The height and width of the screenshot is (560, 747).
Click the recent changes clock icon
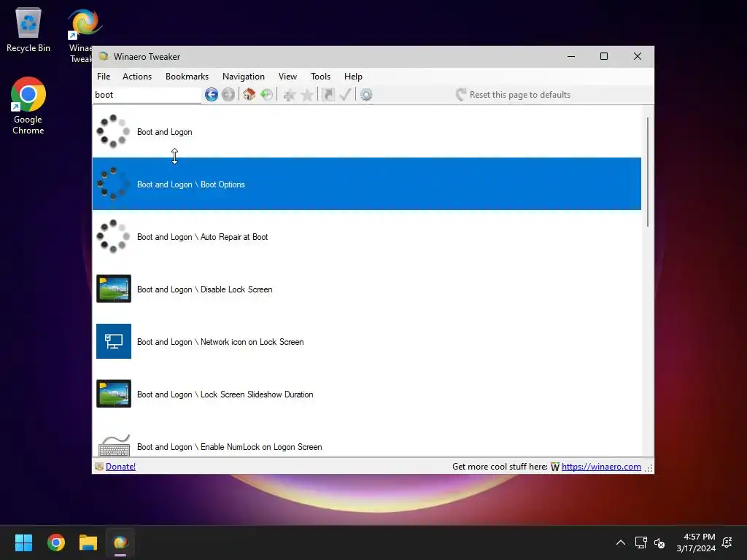(267, 95)
